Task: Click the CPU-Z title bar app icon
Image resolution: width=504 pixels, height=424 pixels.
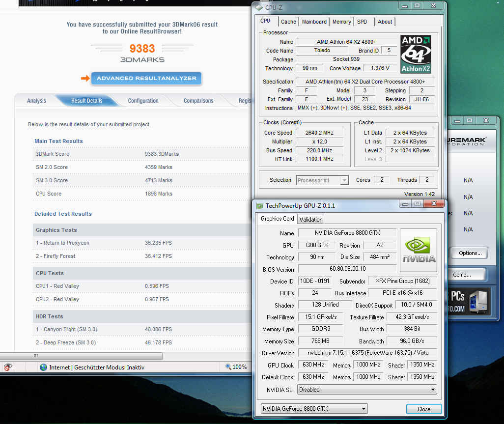Action: click(259, 7)
